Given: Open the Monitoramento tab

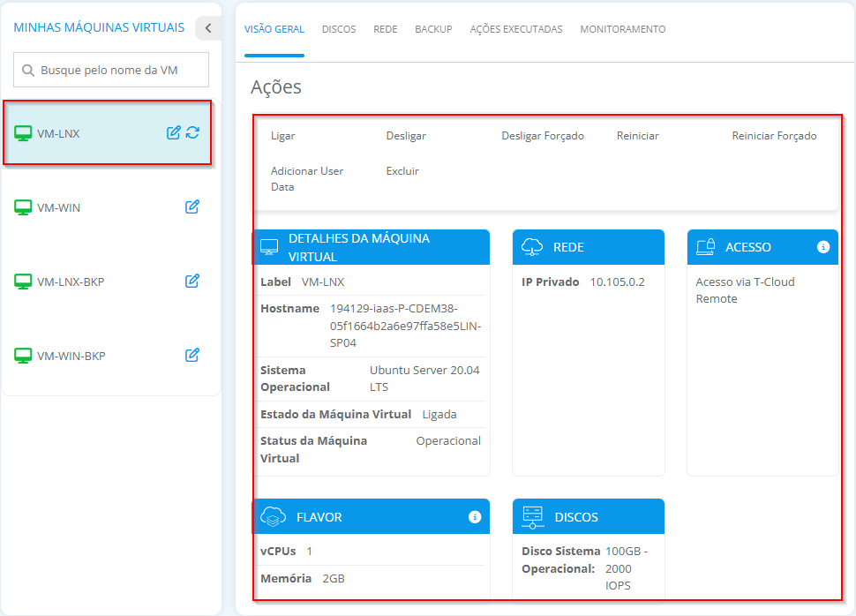Looking at the screenshot, I should [622, 29].
